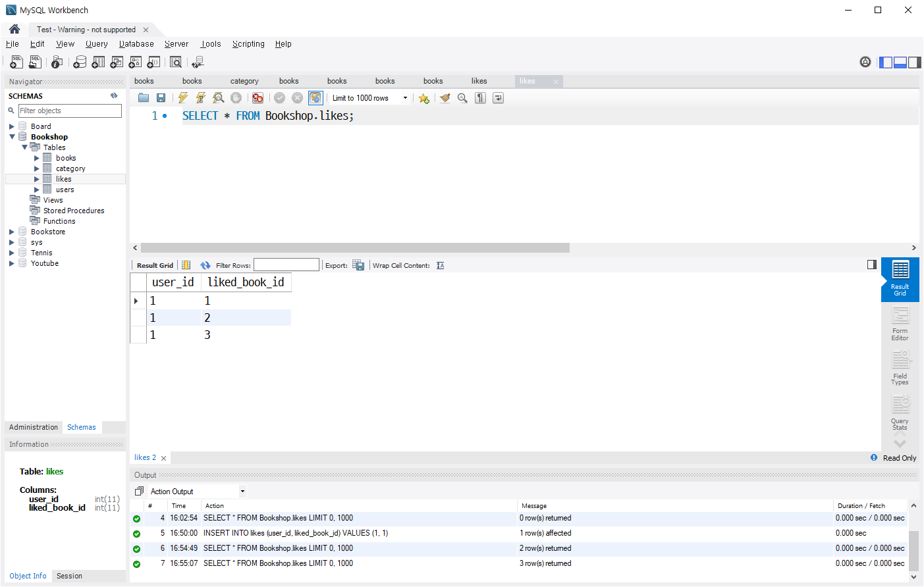The image size is (924, 587).
Task: Close the likes 2 result tab
Action: [x=163, y=458]
